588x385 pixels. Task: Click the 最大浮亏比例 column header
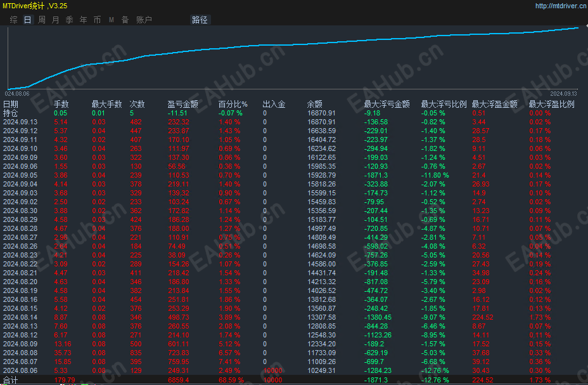[x=444, y=104]
